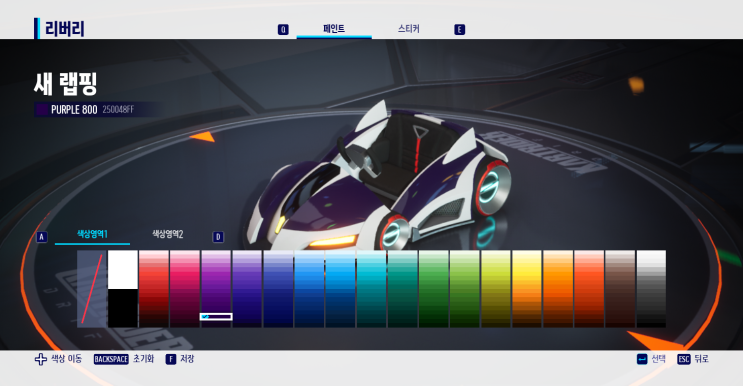Click the A key icon
743x386 pixels.
pyautogui.click(x=42, y=237)
